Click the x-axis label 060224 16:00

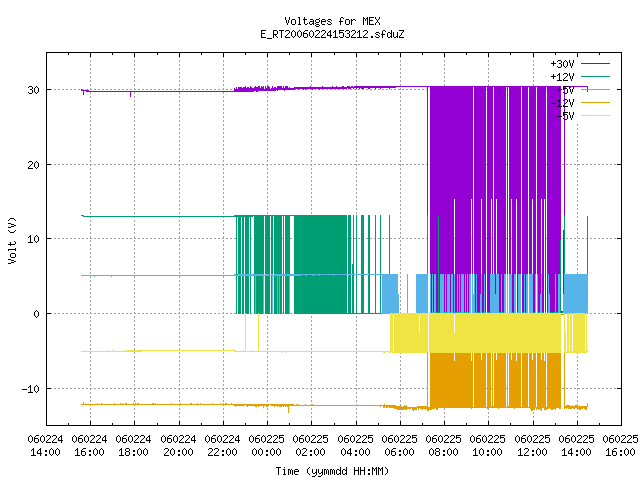[89, 446]
